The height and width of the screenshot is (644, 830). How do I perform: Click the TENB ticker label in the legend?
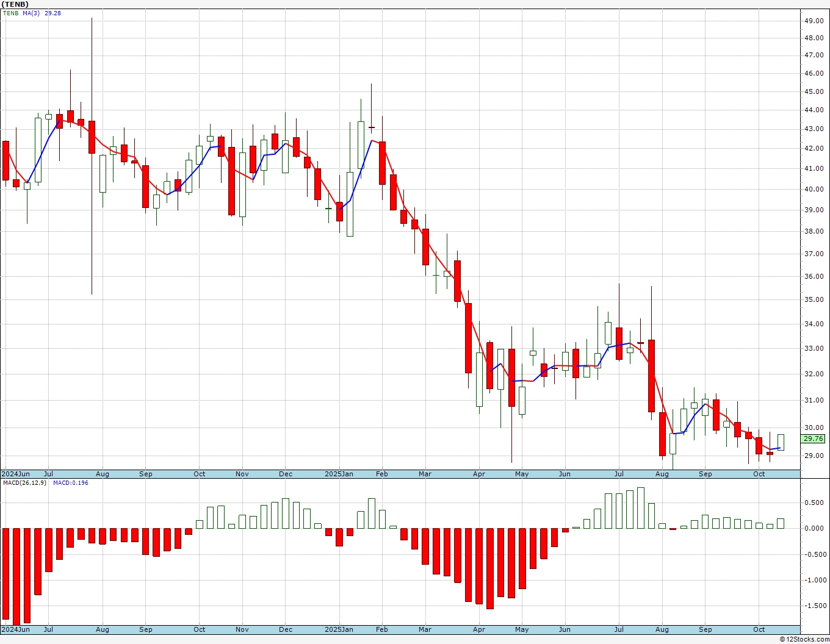[10, 13]
